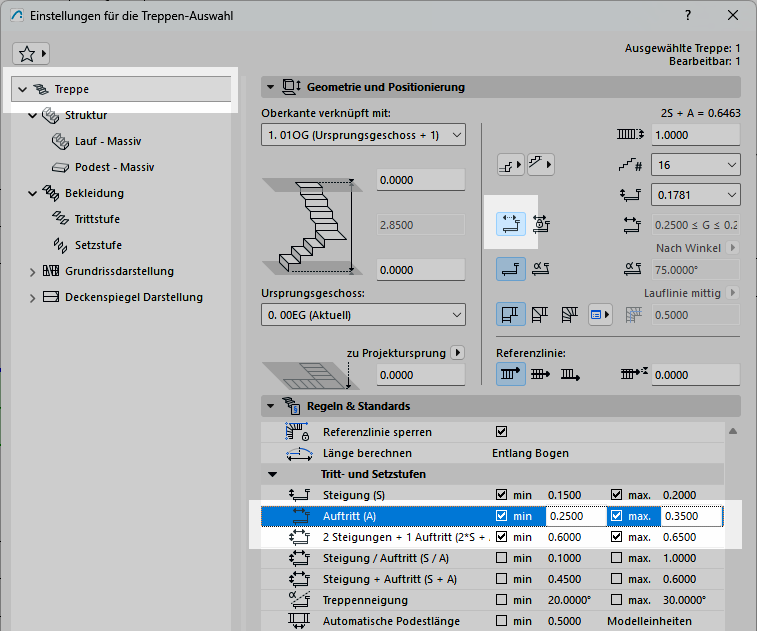Viewport: 757px width, 631px height.
Task: Click the help question mark button
Action: coord(688,16)
